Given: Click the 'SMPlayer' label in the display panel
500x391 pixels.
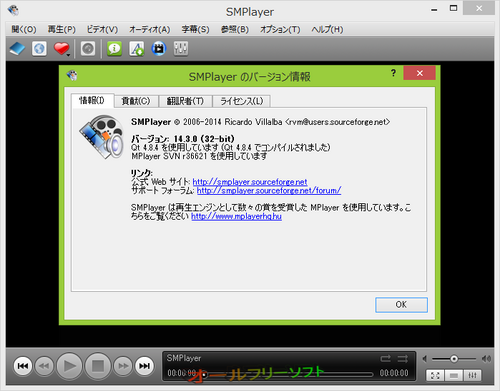Looking at the screenshot, I should pos(184,358).
